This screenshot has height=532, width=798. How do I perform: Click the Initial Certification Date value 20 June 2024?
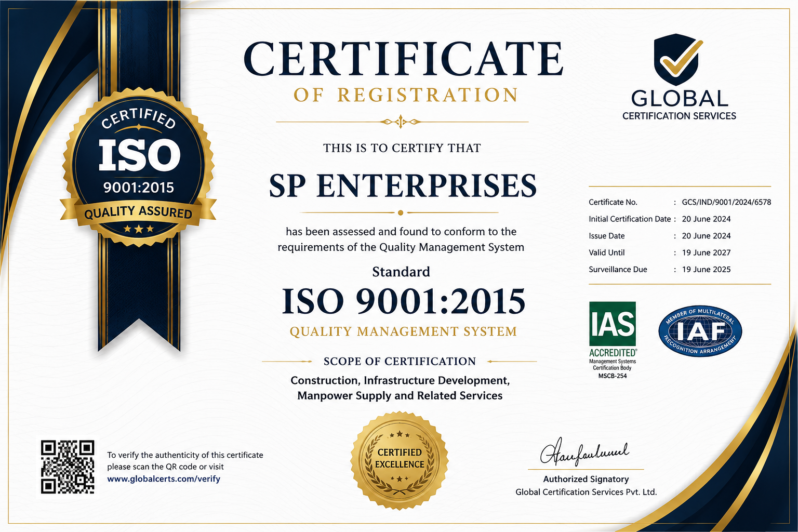click(x=706, y=219)
